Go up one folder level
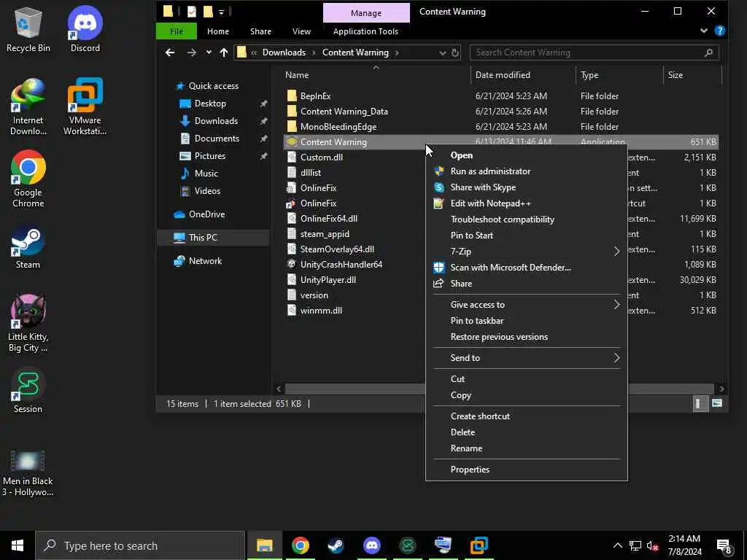The width and height of the screenshot is (747, 560). tap(224, 52)
